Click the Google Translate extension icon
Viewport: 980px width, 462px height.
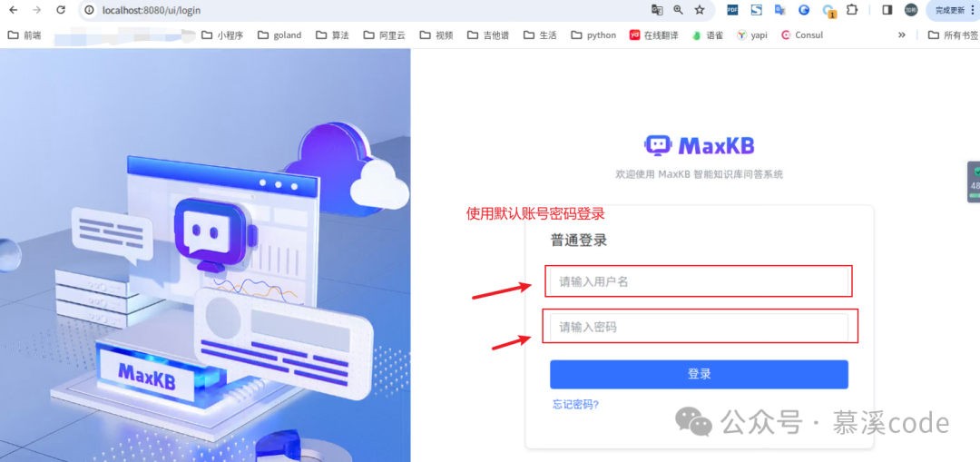pyautogui.click(x=780, y=10)
